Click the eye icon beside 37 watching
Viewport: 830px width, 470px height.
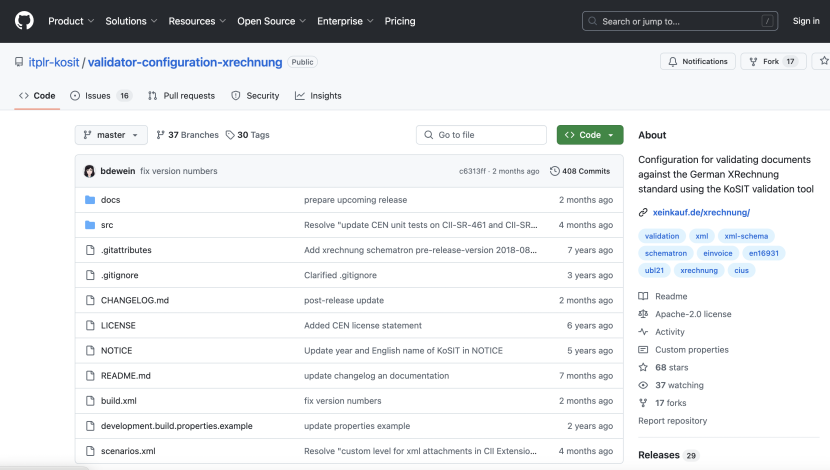pos(643,385)
